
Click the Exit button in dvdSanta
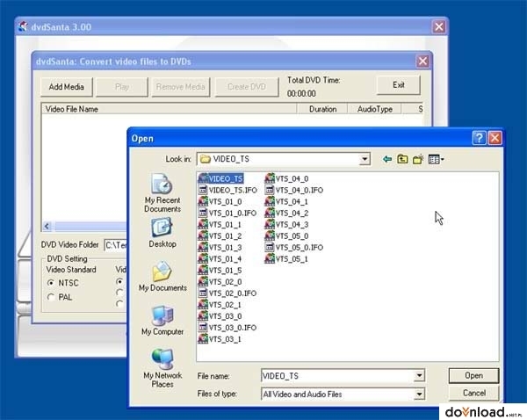click(x=399, y=84)
